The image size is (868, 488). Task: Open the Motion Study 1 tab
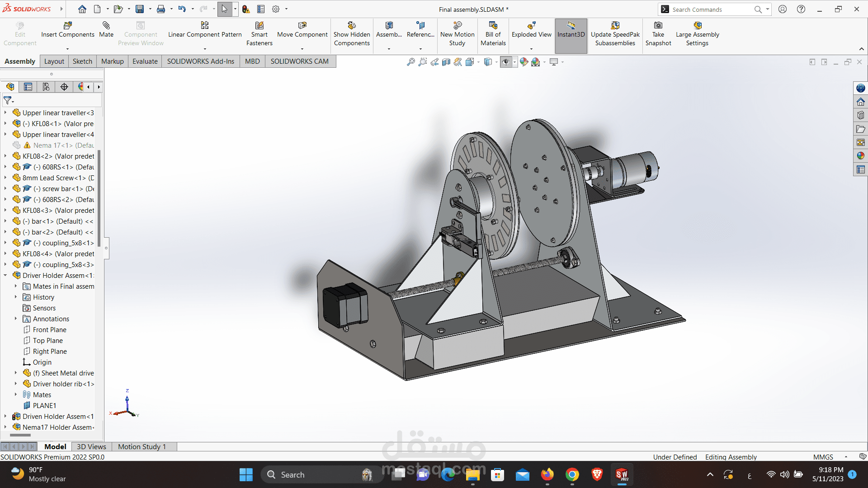pos(142,446)
